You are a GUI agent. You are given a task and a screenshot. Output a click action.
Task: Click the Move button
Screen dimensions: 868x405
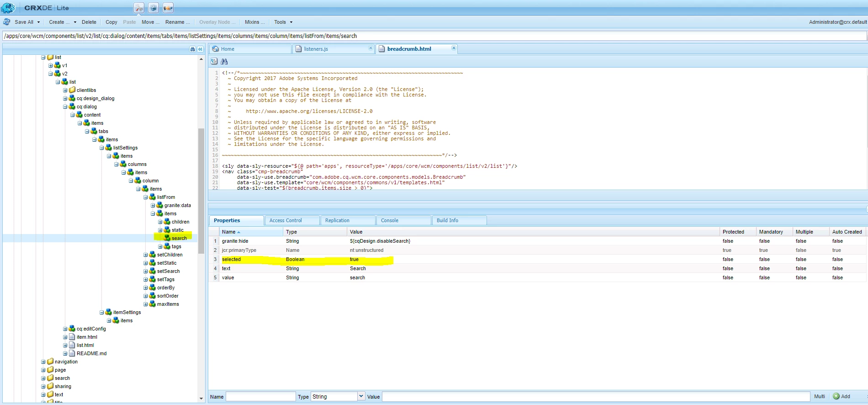(150, 22)
